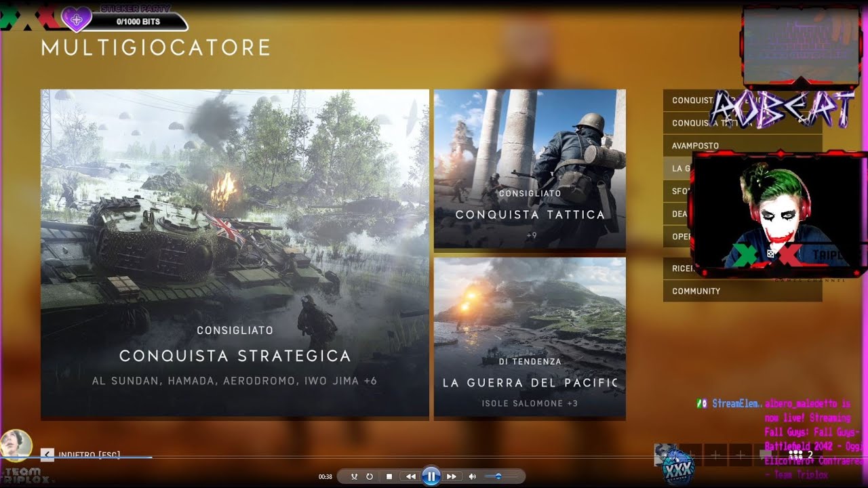Pause the video with the blue button
868x488 pixels.
point(431,476)
